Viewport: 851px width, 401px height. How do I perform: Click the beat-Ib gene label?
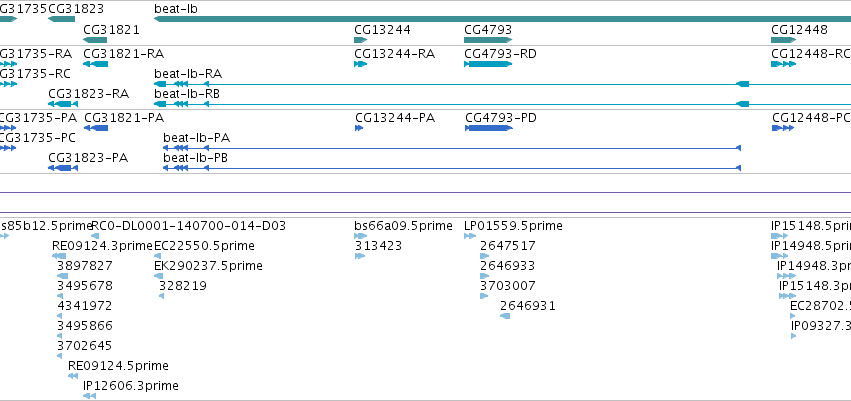(176, 9)
